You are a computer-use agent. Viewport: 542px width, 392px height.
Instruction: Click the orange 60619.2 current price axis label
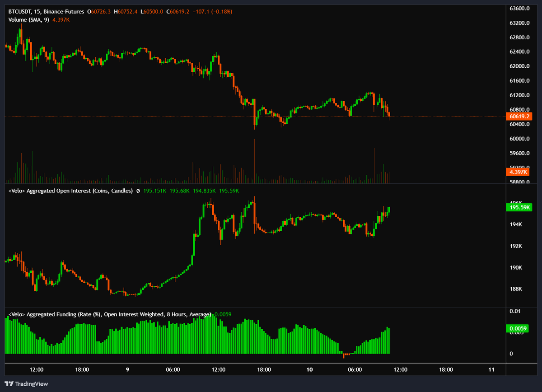click(x=519, y=117)
